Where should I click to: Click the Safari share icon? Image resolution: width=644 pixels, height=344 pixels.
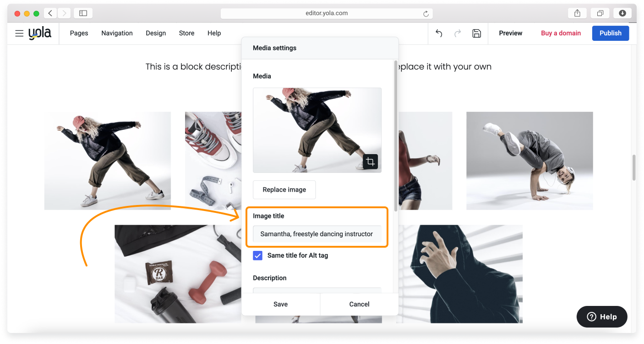(x=577, y=13)
